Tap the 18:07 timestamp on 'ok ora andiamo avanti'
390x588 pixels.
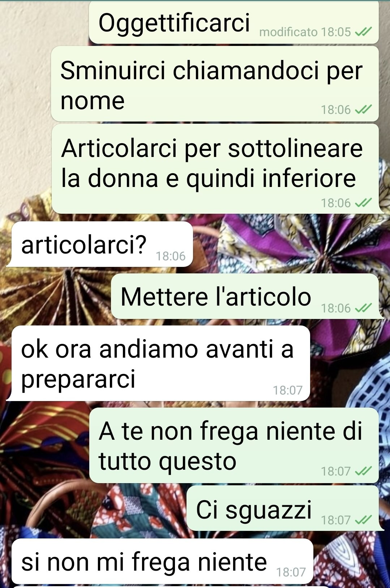tap(288, 390)
